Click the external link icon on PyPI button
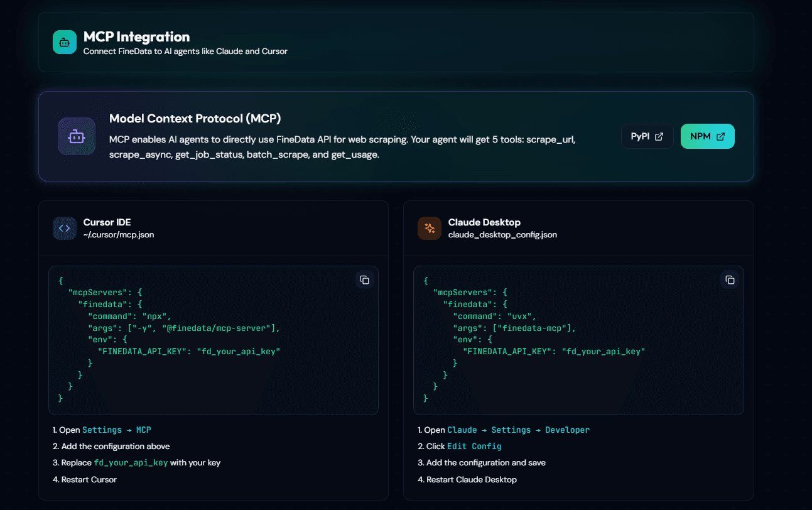Image resolution: width=812 pixels, height=510 pixels. click(x=658, y=136)
